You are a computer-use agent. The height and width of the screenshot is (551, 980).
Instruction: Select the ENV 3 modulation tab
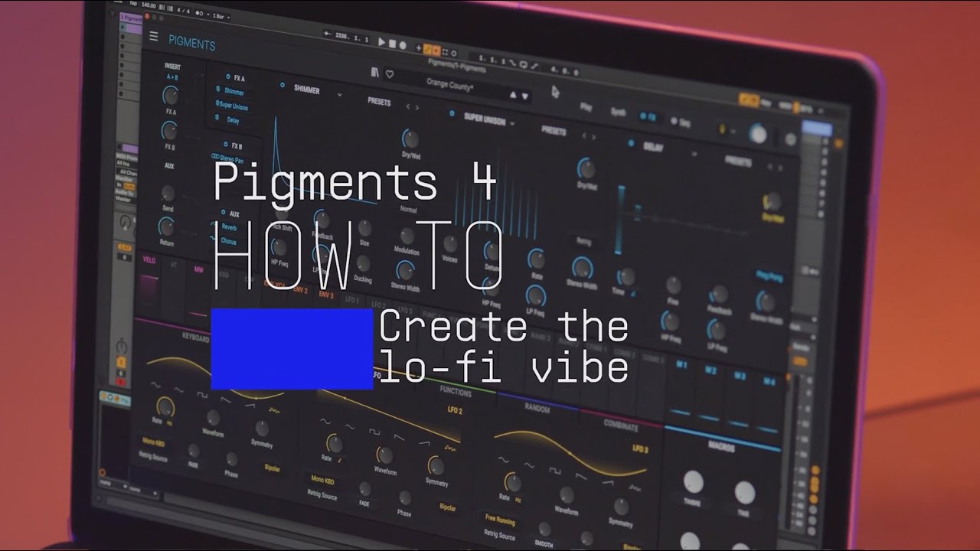(x=327, y=295)
